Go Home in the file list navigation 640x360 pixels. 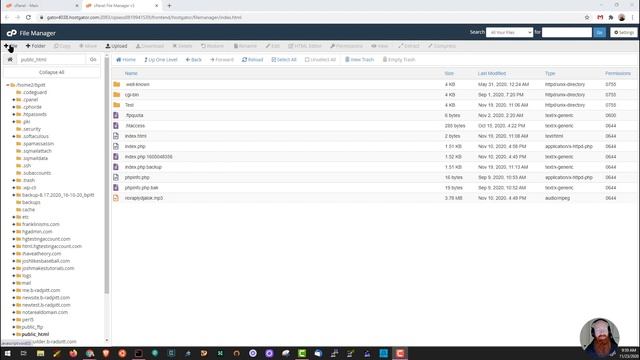126,60
